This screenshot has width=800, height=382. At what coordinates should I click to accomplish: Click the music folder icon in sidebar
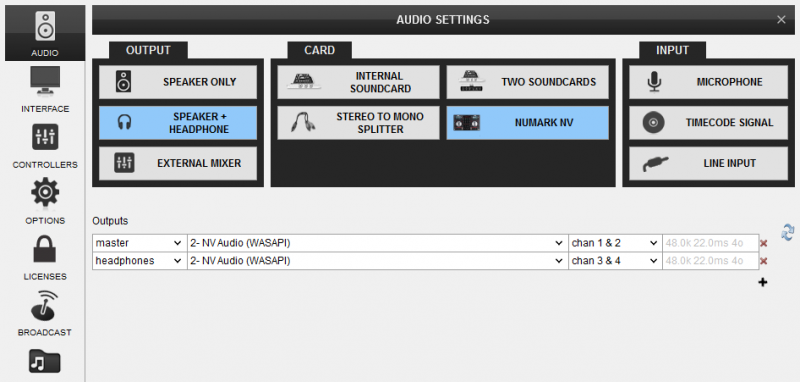pos(45,362)
